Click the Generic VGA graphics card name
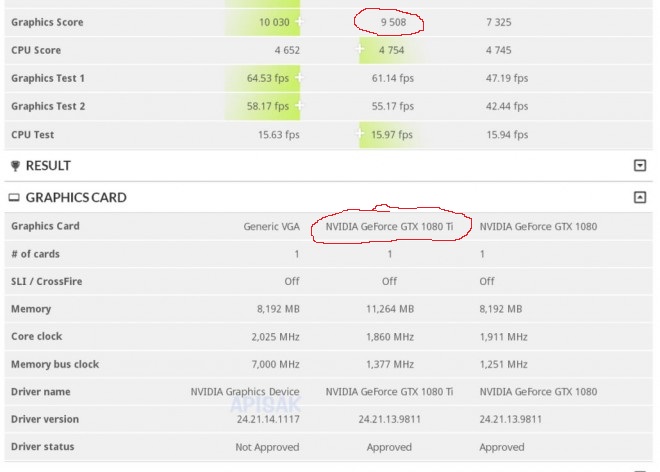The height and width of the screenshot is (472, 660). coord(271,226)
